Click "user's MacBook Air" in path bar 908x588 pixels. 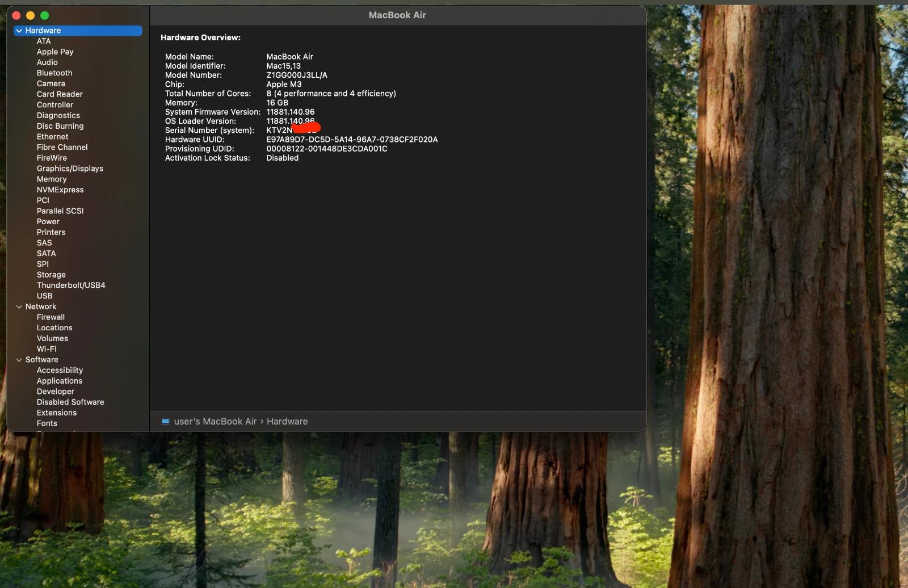(215, 422)
